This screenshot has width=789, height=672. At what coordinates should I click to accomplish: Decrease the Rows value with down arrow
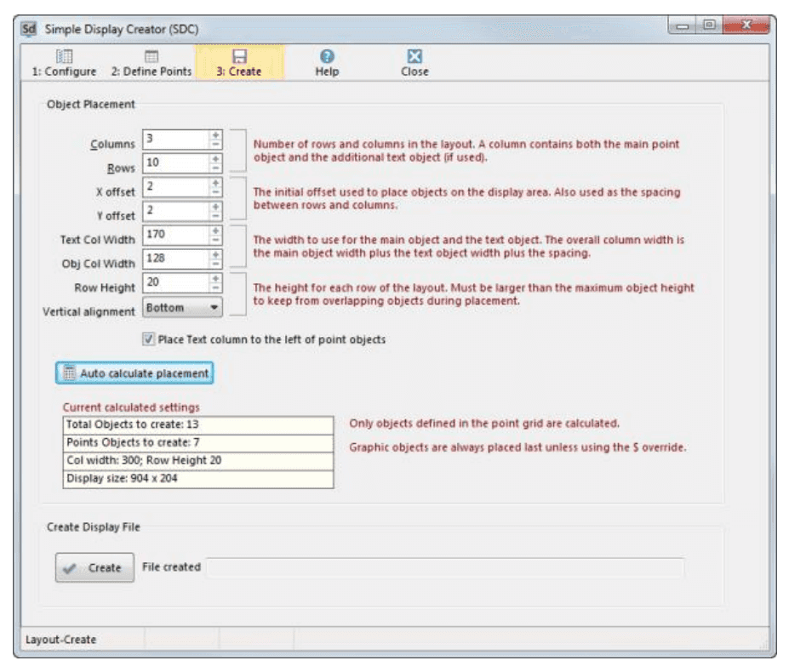[x=215, y=168]
